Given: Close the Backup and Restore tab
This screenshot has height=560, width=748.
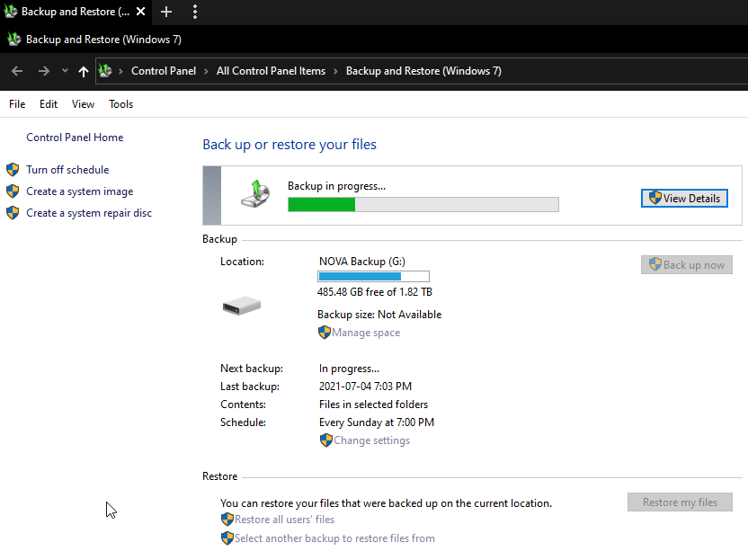Looking at the screenshot, I should tap(141, 12).
